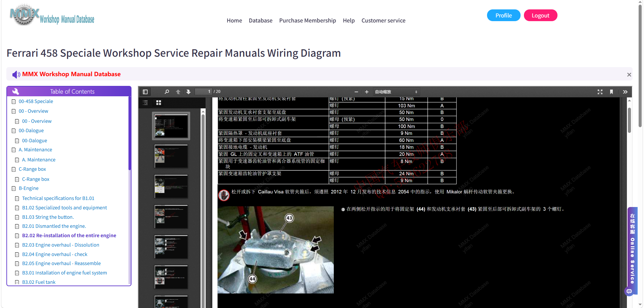Click the speaker announcement icon
Screen dimensions: 644x308
[x=16, y=74]
